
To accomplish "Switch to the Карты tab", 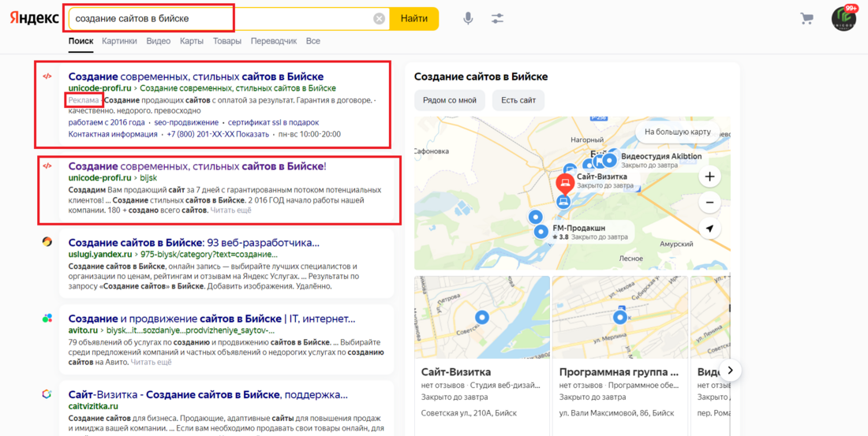I will [x=192, y=41].
